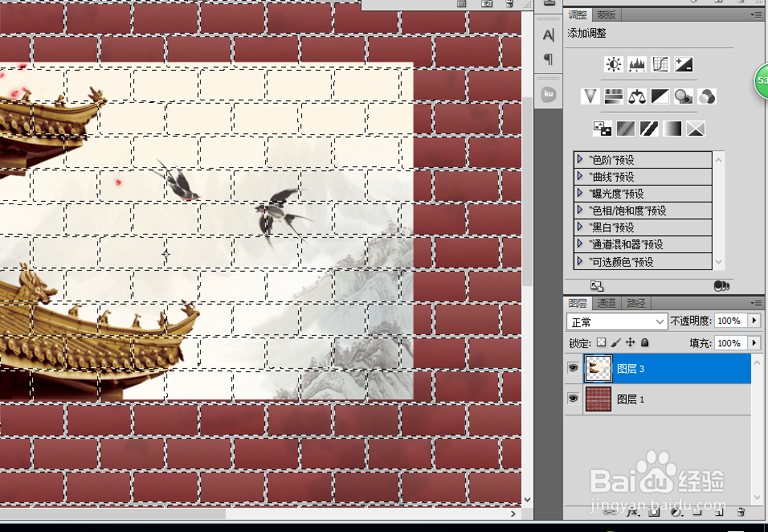
Task: Add a Vibrance adjustment (triangle icon)
Action: point(590,96)
